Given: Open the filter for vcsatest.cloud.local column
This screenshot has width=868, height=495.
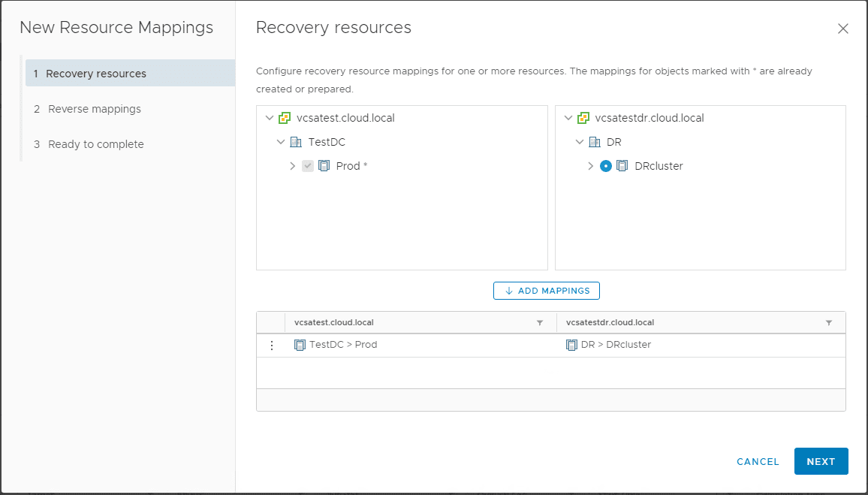Looking at the screenshot, I should [539, 322].
